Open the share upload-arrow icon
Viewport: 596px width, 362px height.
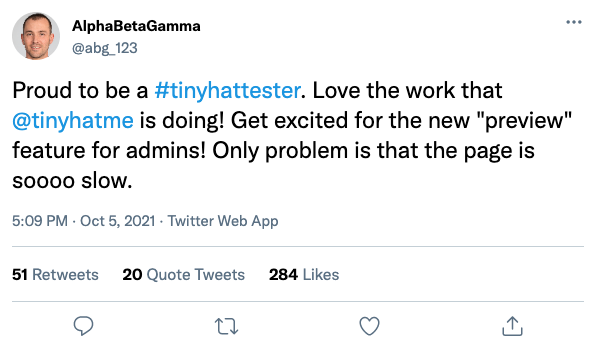tap(512, 326)
